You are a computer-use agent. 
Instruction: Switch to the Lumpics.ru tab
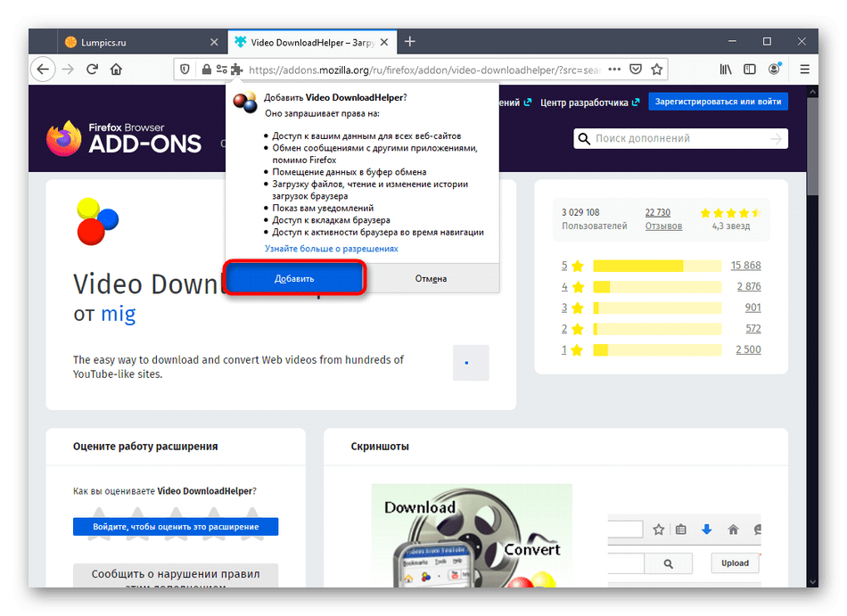tap(142, 42)
